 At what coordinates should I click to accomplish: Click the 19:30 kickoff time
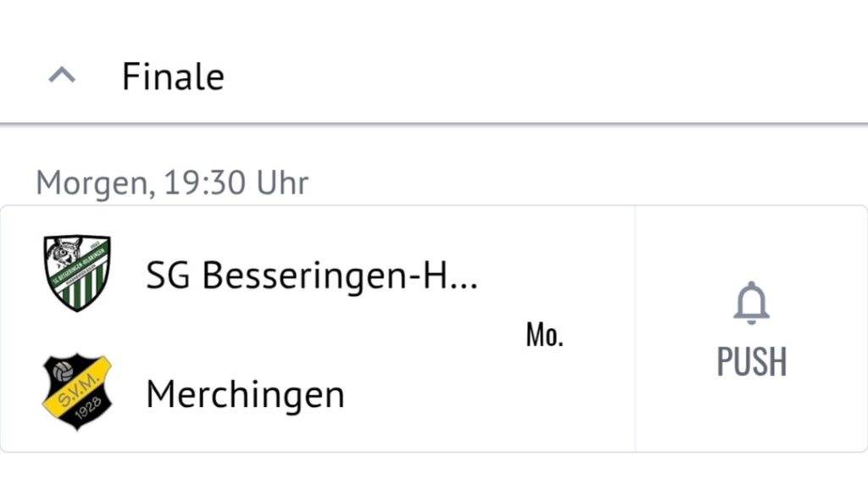(x=205, y=182)
